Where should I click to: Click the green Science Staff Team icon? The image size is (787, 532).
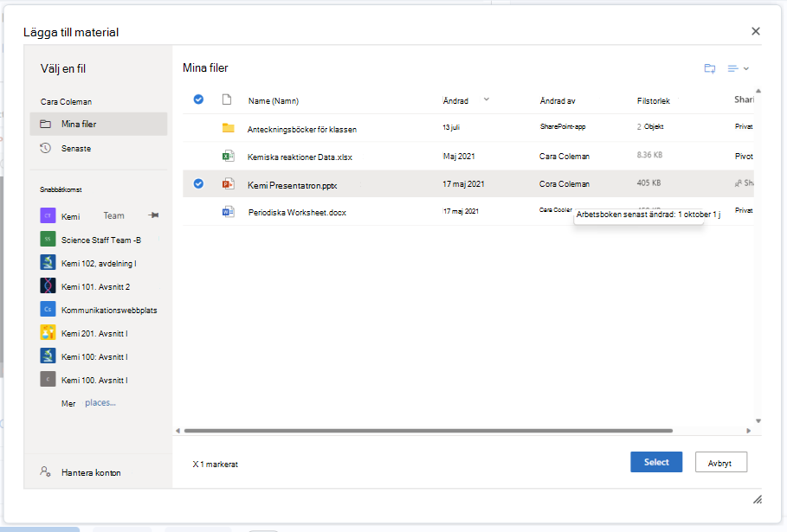(48, 239)
